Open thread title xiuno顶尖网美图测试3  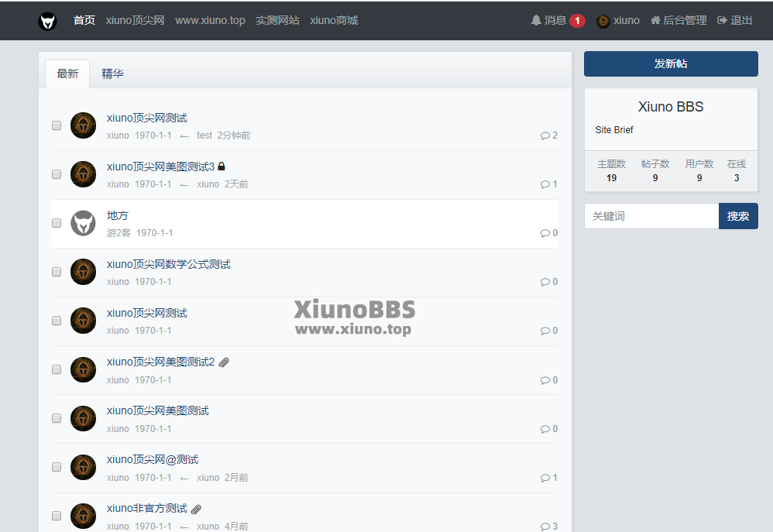click(x=160, y=166)
